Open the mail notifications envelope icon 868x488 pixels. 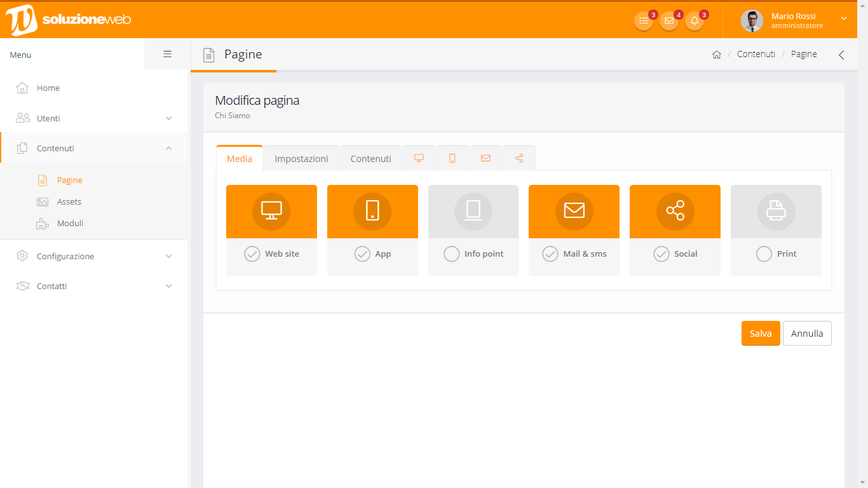[669, 21]
